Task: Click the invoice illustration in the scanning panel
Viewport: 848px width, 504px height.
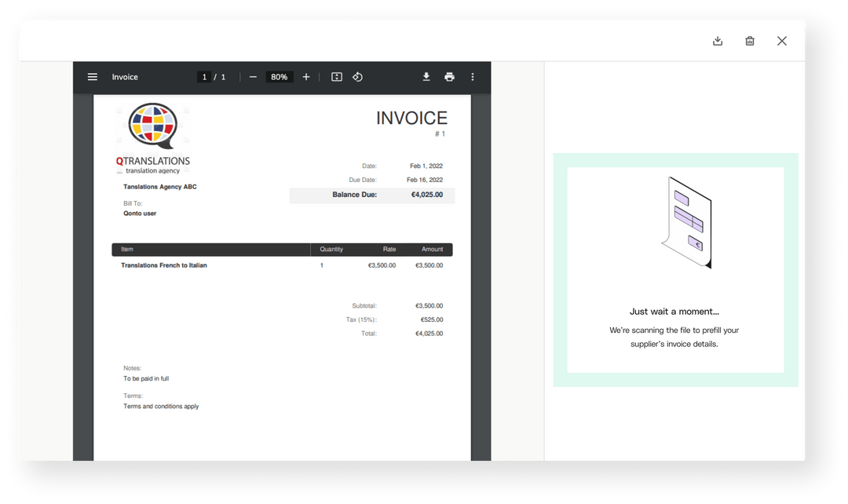Action: click(x=686, y=223)
